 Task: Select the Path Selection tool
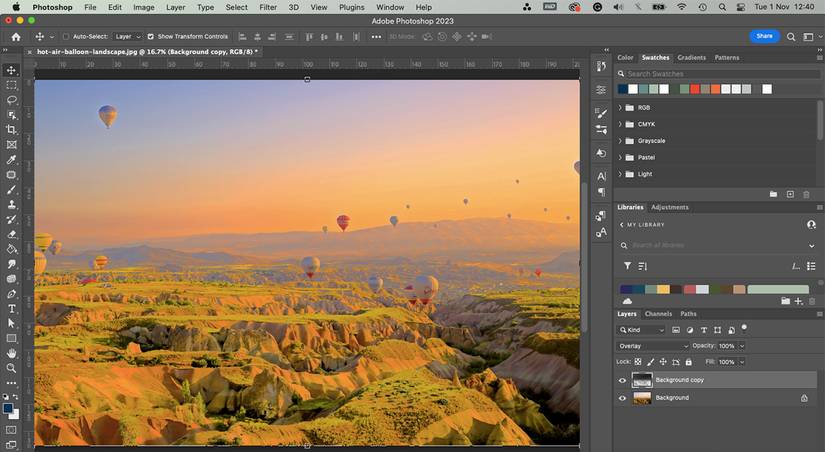[11, 323]
